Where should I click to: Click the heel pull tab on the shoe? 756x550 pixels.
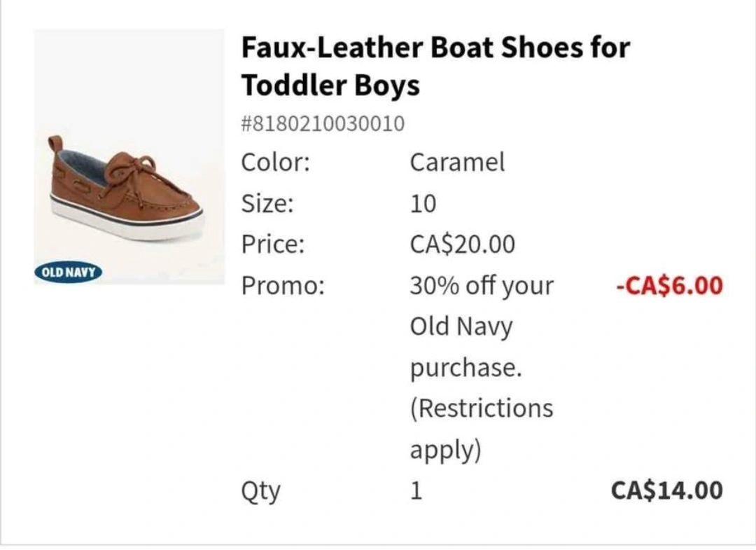(55, 144)
